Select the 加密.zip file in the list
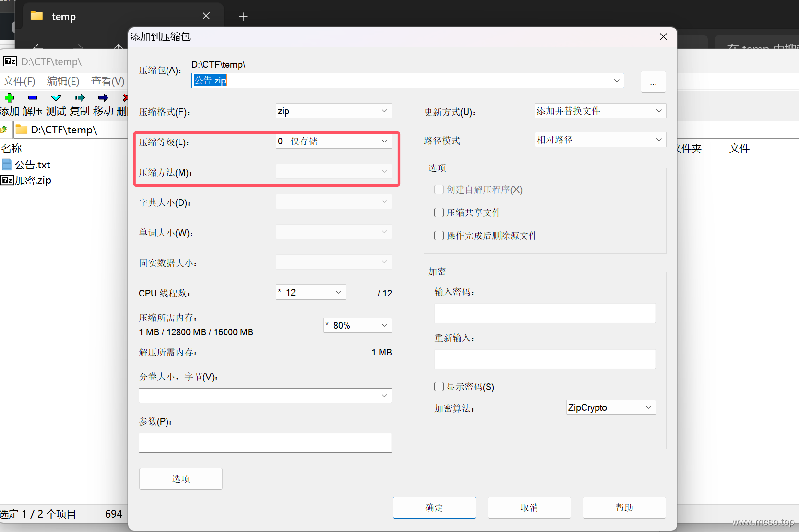 tap(26, 180)
